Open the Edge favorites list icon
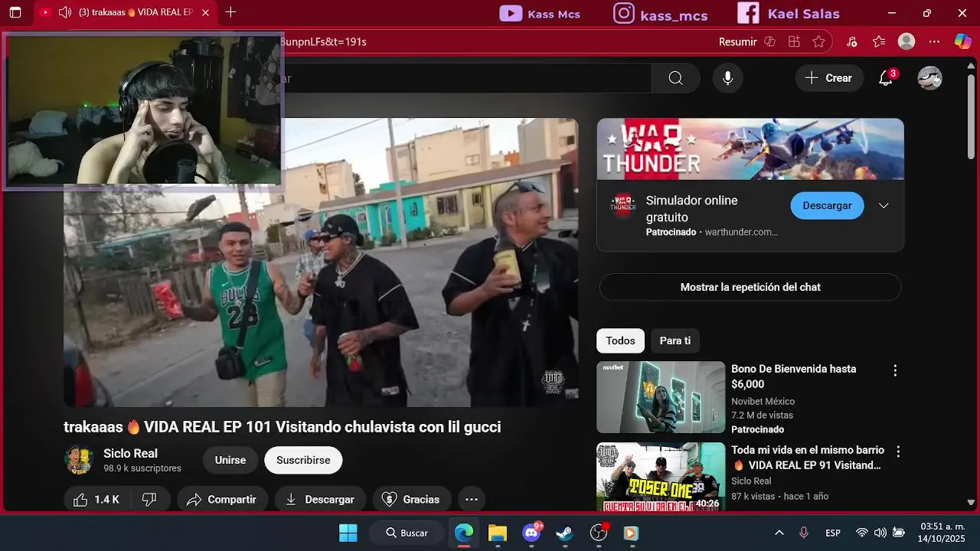Screen dimensions: 980x551 pos(879,42)
